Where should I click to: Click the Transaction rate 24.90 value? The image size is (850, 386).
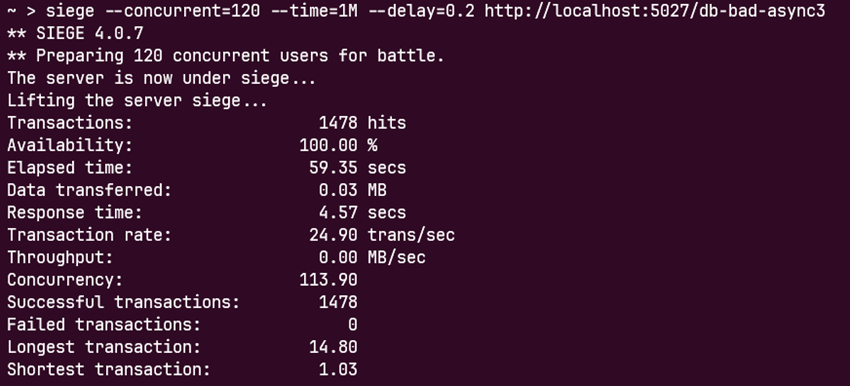(333, 235)
